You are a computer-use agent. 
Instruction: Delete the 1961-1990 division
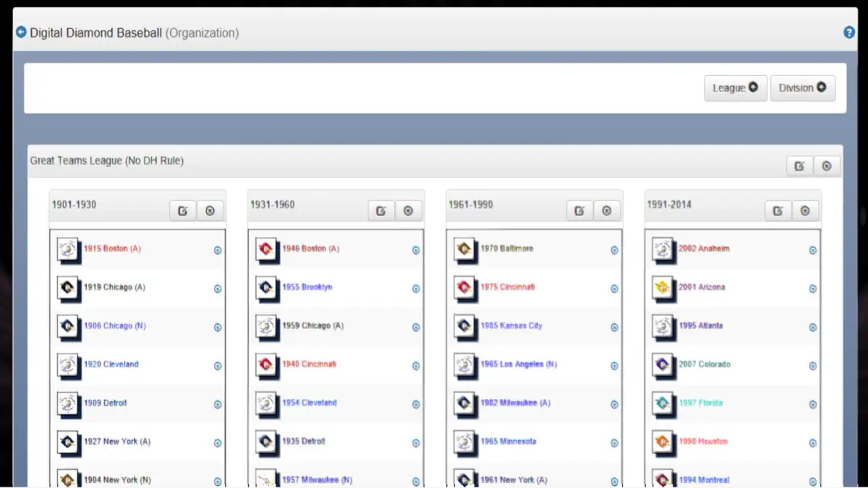pyautogui.click(x=607, y=210)
